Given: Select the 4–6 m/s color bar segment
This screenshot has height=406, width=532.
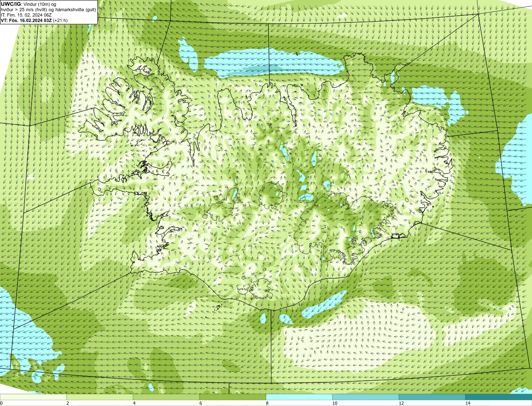Looking at the screenshot, I should coord(166,397).
